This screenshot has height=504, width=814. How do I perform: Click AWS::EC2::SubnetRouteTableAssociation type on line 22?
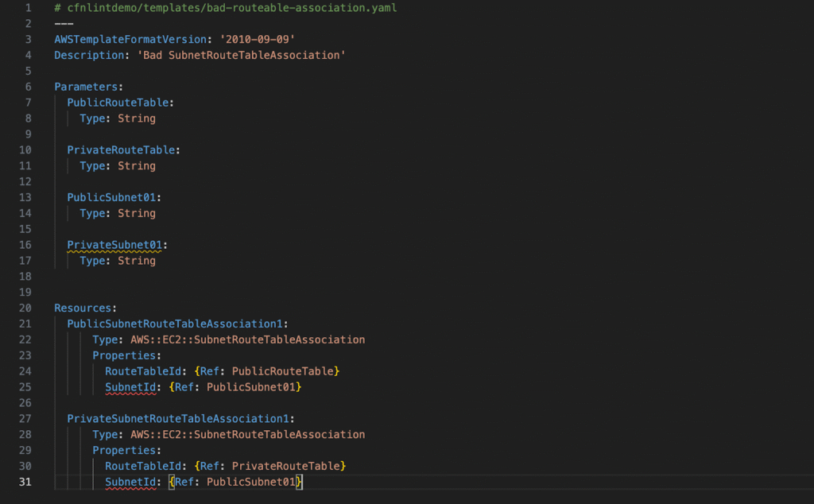(x=247, y=339)
